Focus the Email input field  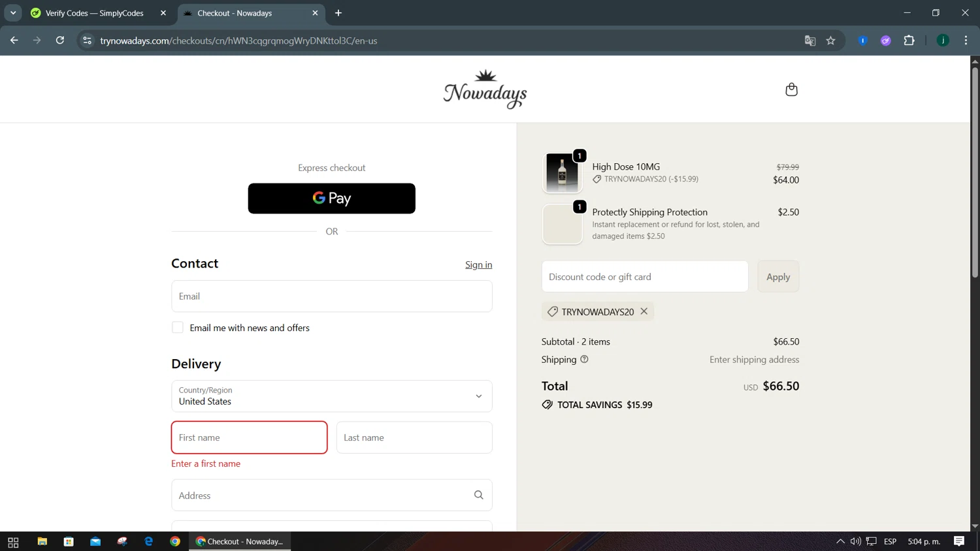[331, 296]
